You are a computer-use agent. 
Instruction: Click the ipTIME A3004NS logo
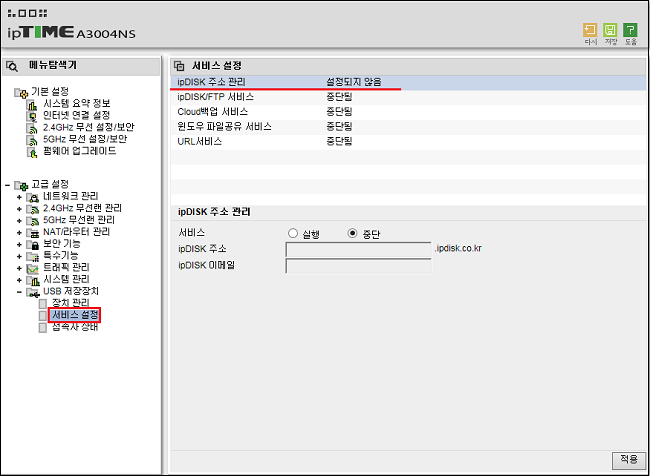(x=71, y=33)
